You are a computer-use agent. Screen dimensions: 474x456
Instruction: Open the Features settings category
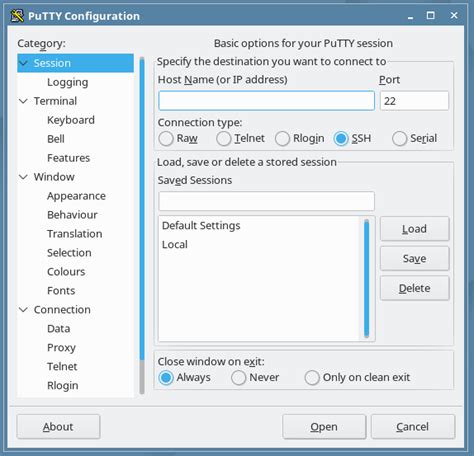pyautogui.click(x=68, y=158)
